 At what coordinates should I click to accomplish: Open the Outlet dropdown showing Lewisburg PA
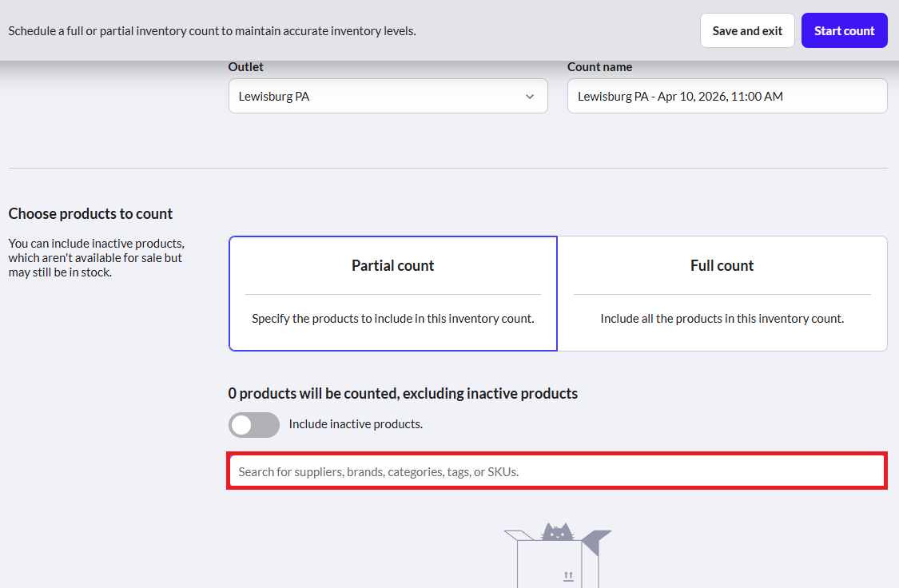tap(388, 97)
